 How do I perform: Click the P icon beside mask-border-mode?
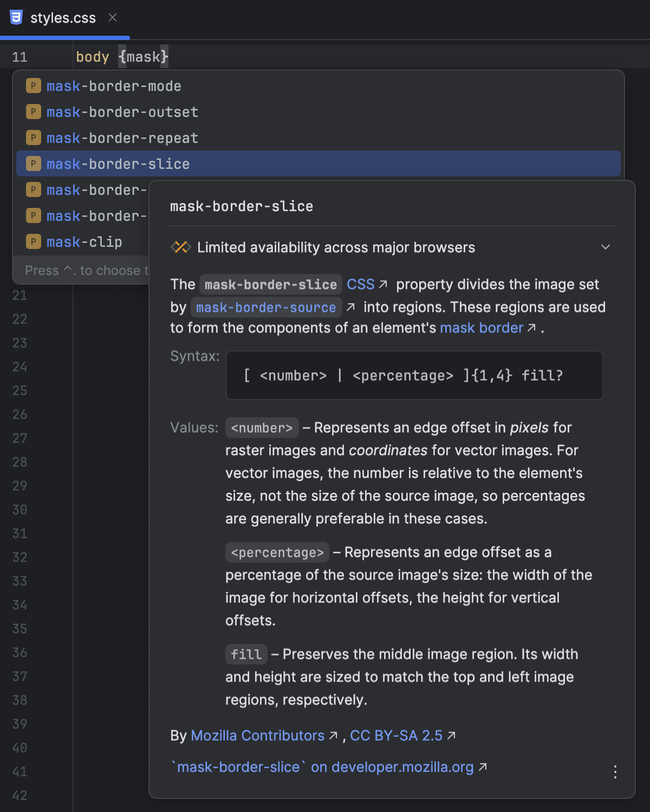coord(33,86)
